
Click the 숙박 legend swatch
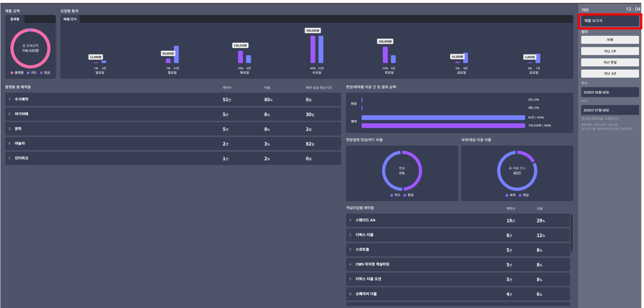507,195
